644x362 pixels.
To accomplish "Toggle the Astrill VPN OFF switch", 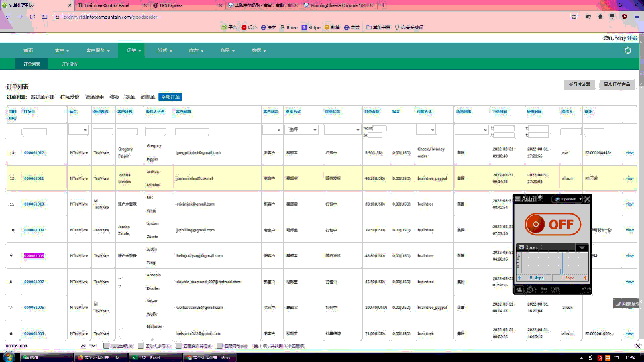I will click(552, 224).
